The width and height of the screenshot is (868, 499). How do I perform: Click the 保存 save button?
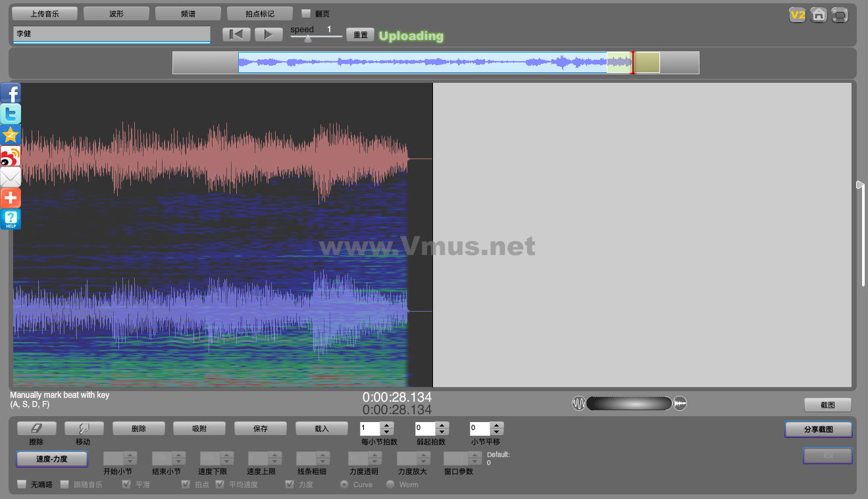261,429
